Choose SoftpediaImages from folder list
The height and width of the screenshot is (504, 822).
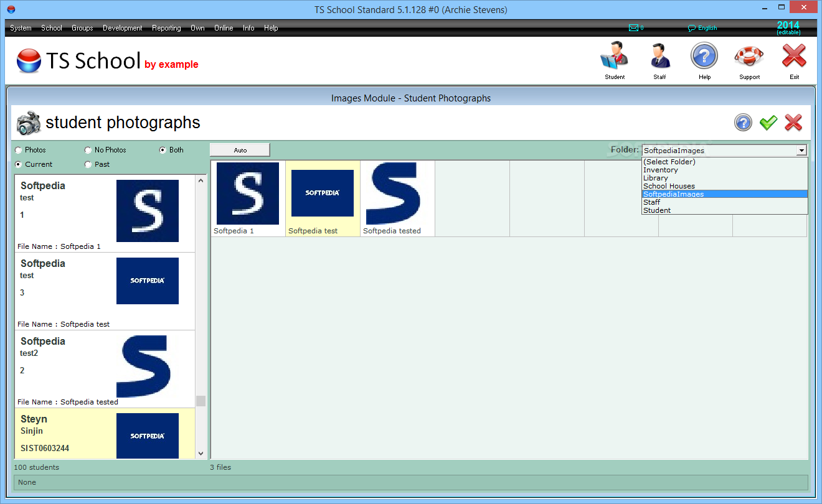click(x=725, y=194)
